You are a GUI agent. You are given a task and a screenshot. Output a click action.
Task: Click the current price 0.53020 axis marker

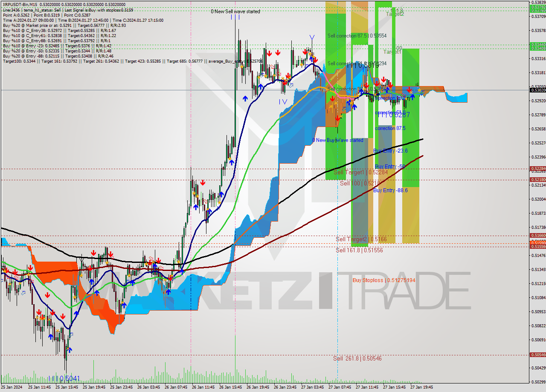click(537, 90)
